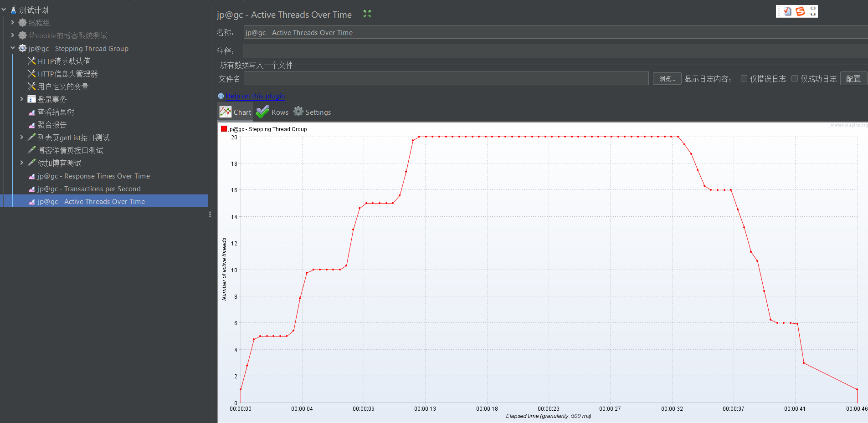The height and width of the screenshot is (423, 868).
Task: Expand the 带cookie的博客系统测试 node
Action: click(13, 35)
